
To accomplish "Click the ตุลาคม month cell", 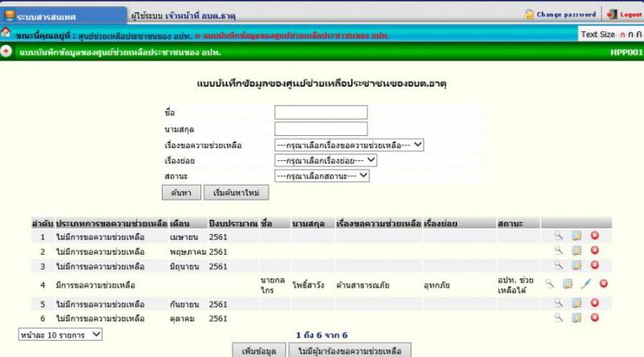I will point(183,318).
